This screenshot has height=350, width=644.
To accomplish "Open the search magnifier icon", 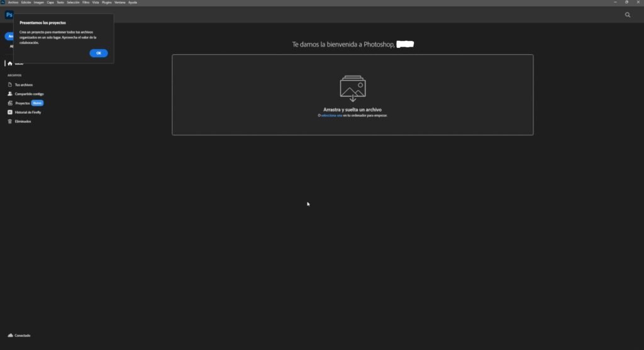I will pos(628,15).
